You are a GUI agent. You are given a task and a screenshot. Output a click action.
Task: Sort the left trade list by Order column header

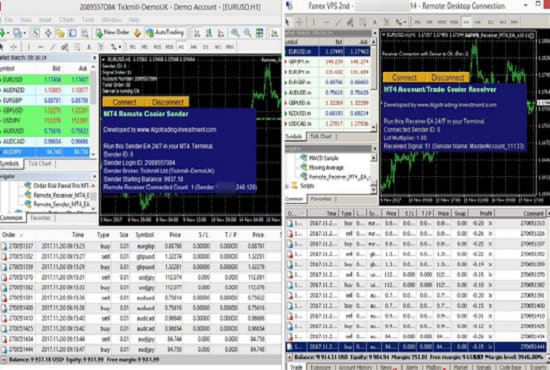pyautogui.click(x=12, y=235)
